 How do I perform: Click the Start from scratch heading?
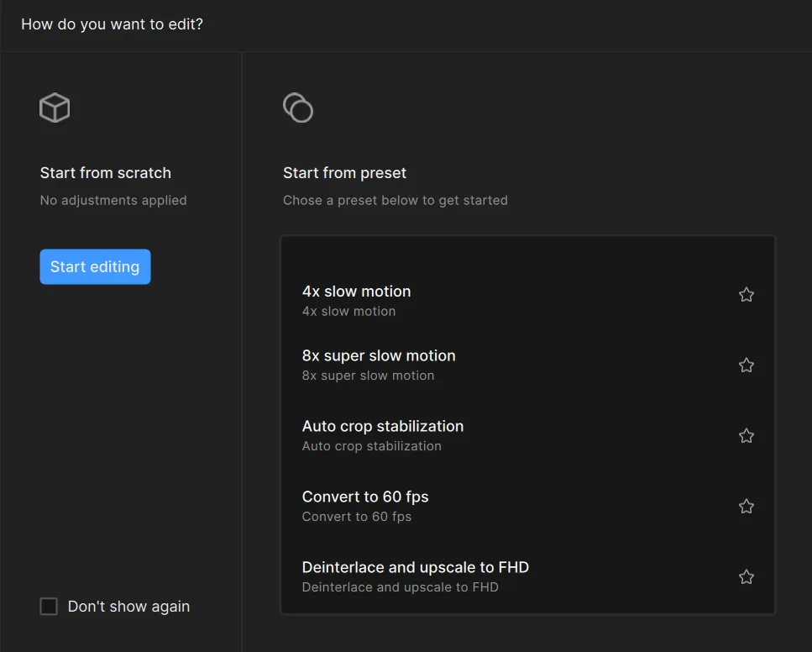(x=106, y=173)
